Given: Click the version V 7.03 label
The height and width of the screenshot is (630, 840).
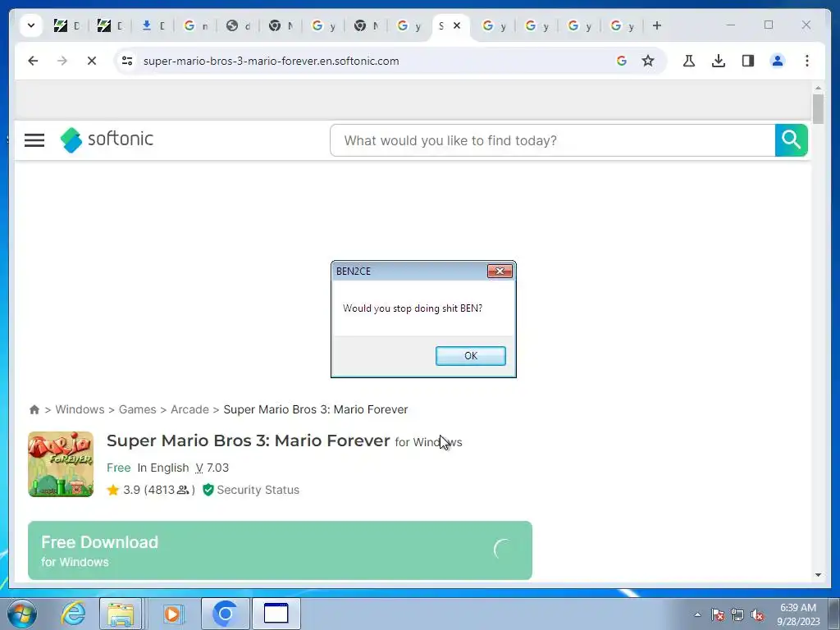Looking at the screenshot, I should tap(212, 468).
